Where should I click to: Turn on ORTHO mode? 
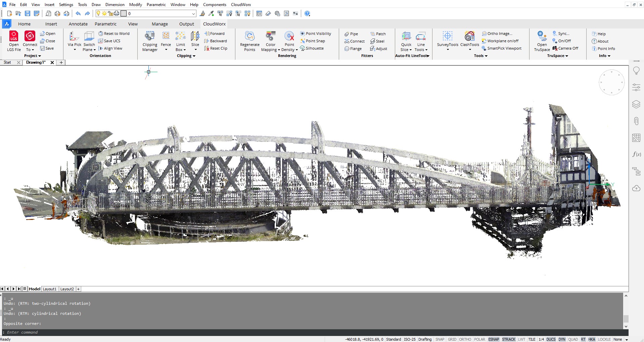coord(465,339)
